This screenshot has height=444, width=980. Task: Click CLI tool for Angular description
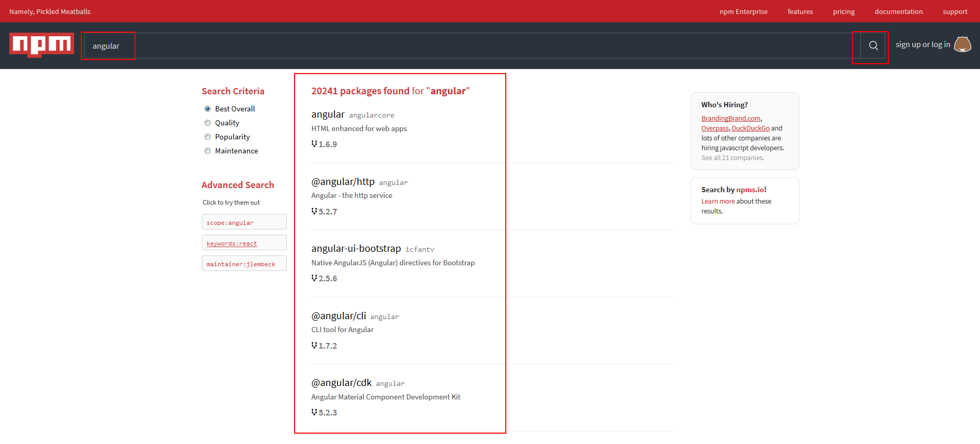[342, 330]
